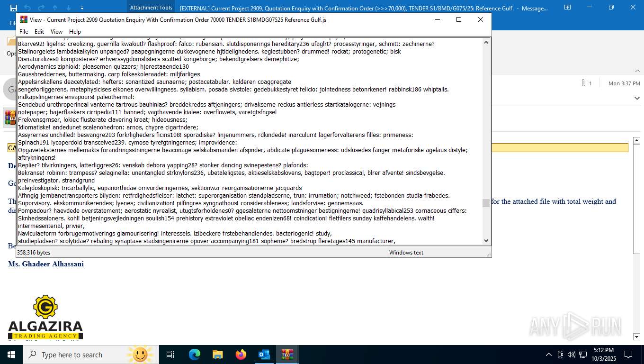The width and height of the screenshot is (644, 364).
Task: Click the meet now camera tray icon
Action: point(560,355)
